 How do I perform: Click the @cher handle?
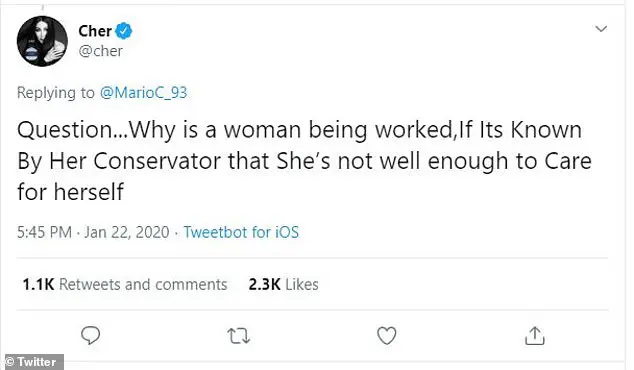[100, 51]
